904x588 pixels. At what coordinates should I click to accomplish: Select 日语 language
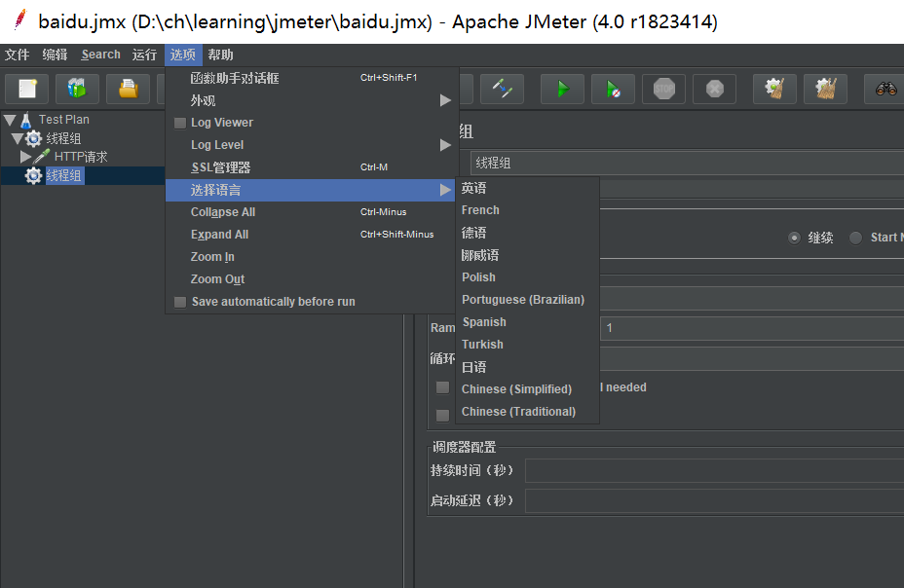(528, 367)
